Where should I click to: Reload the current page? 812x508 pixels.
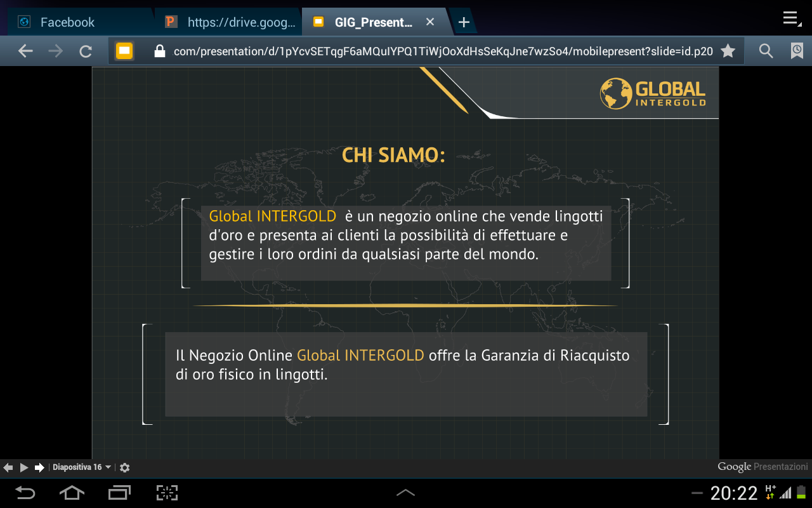click(x=86, y=51)
